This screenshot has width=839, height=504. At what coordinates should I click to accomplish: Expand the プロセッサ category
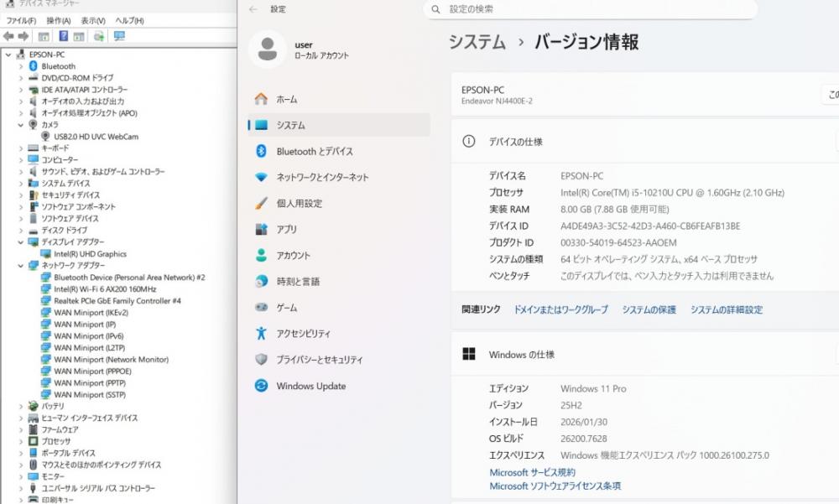tap(21, 441)
